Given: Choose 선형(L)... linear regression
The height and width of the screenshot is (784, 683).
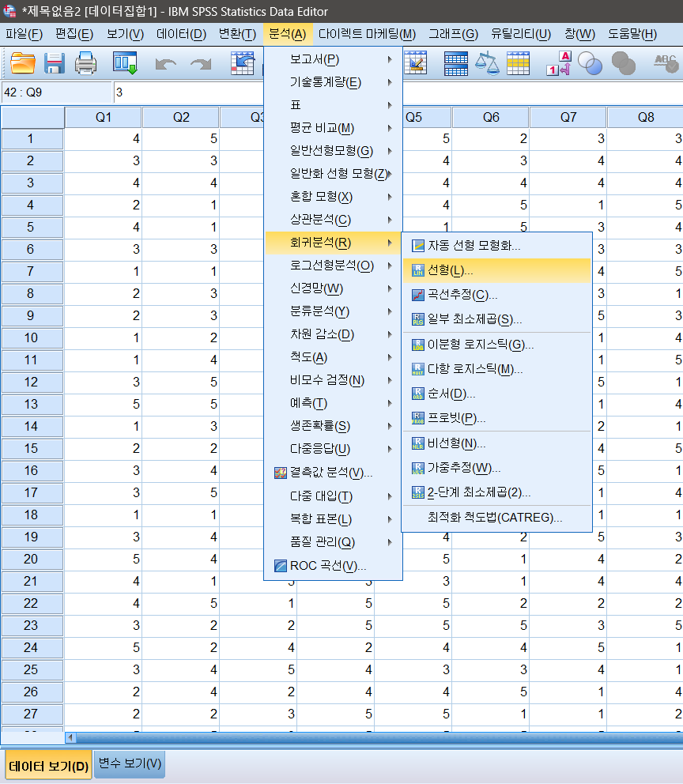Looking at the screenshot, I should coord(496,270).
